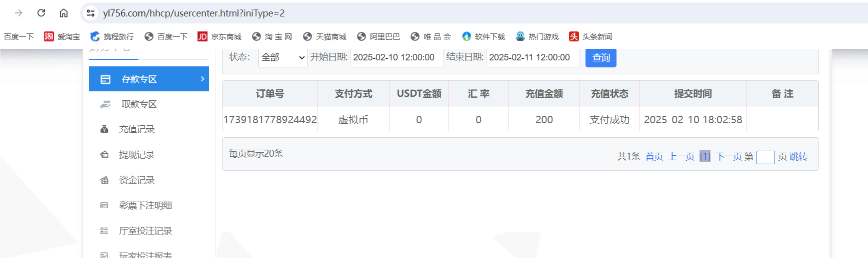Screen dimensions: 868x258
Task: Click the 查询 search button
Action: (x=601, y=57)
